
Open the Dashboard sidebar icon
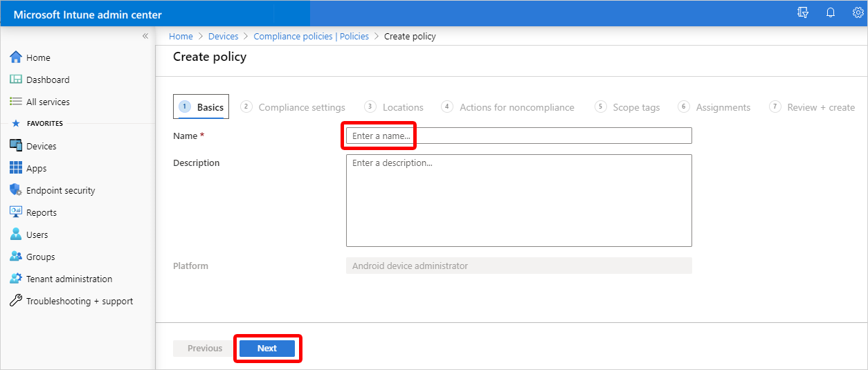(16, 80)
